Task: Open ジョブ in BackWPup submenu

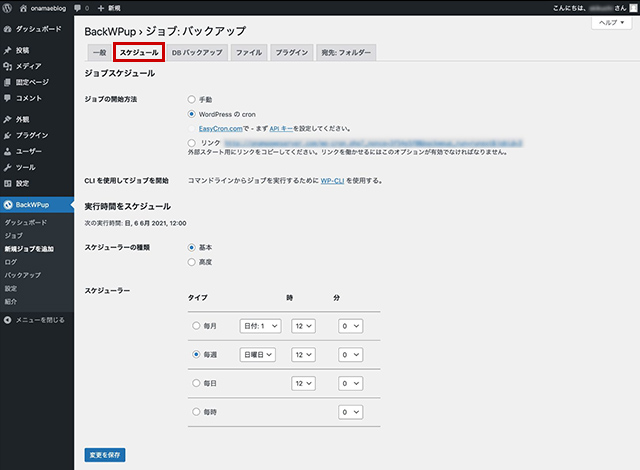Action: pos(13,236)
